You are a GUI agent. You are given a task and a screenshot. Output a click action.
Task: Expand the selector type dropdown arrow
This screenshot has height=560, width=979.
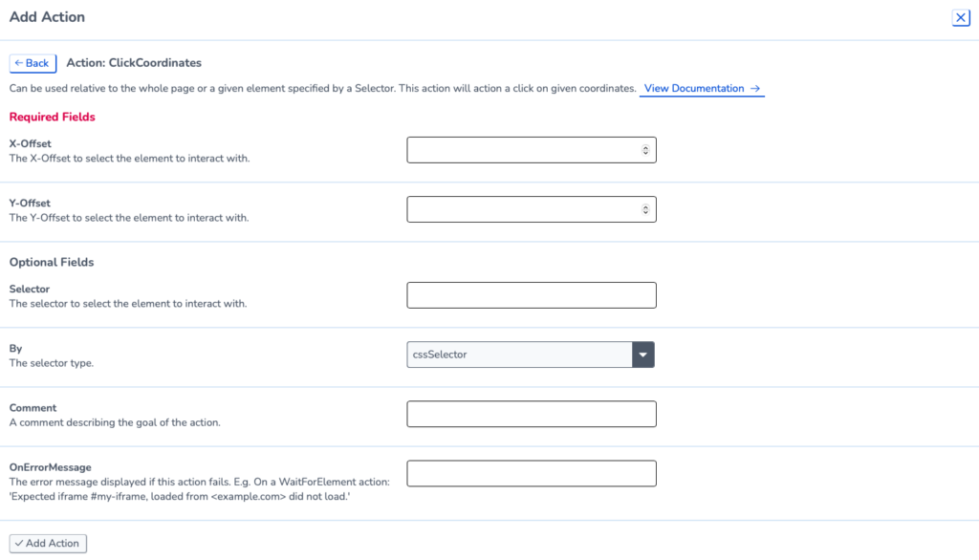(643, 355)
